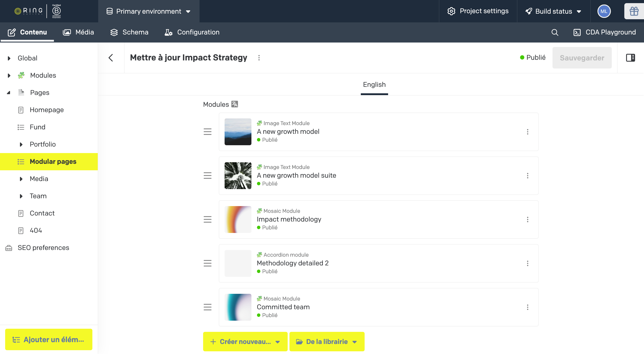Collapse the Pages tree
The height and width of the screenshot is (354, 644).
click(9, 92)
